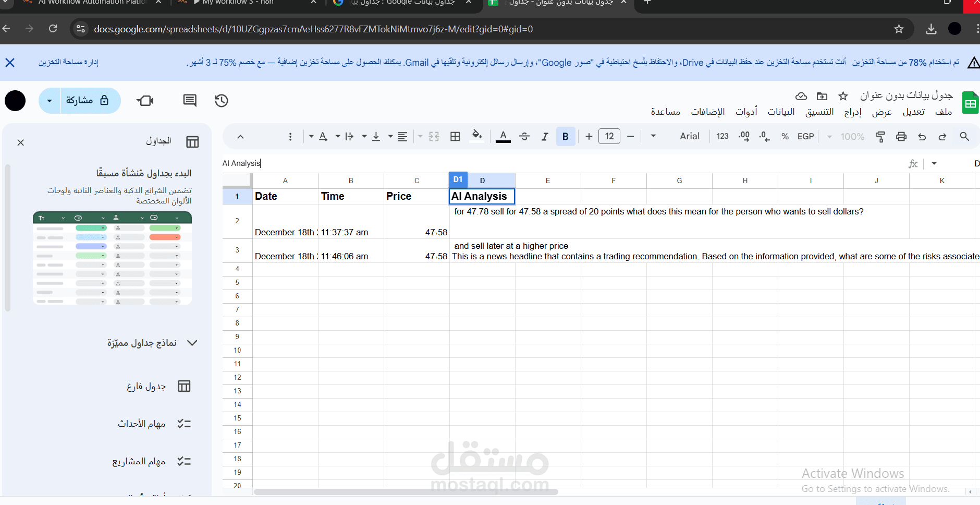Star this spreadsheet next to its title
This screenshot has height=505, width=980.
pyautogui.click(x=843, y=96)
